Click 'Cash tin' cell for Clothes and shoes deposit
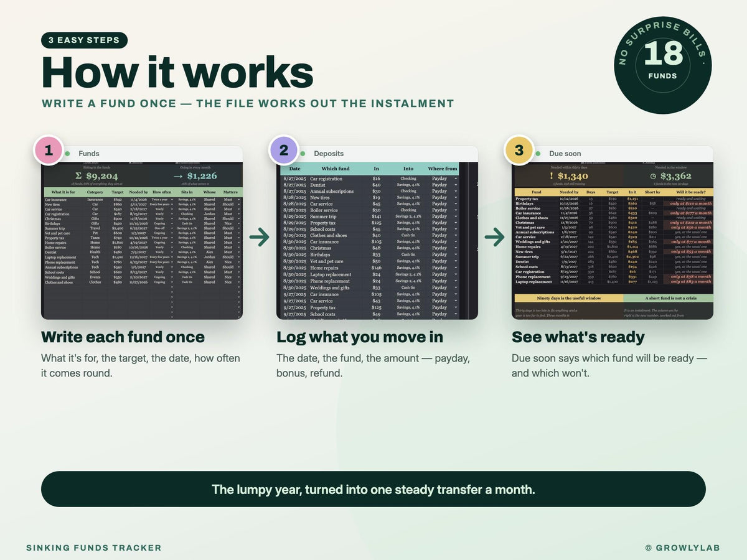 [x=408, y=236]
